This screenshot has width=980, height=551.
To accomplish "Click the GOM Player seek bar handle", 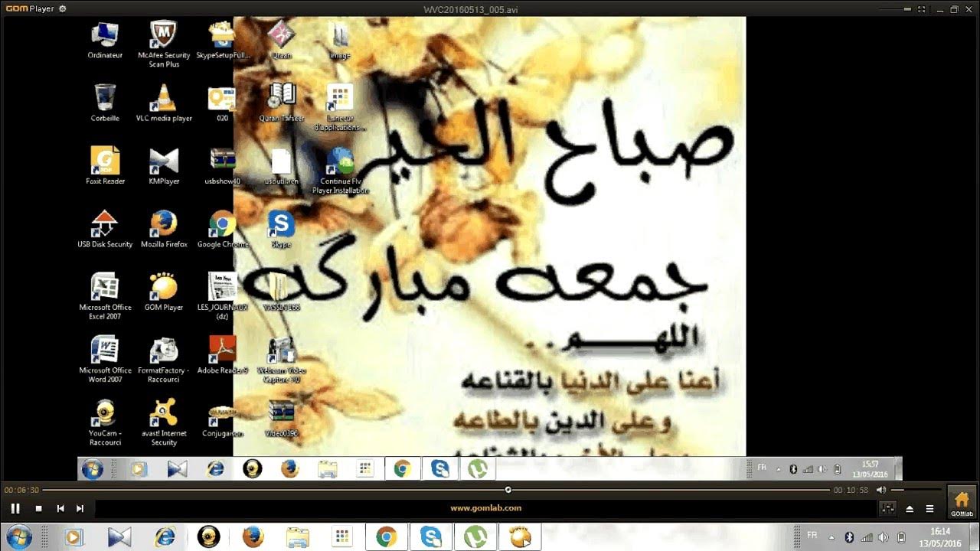I will (x=508, y=490).
